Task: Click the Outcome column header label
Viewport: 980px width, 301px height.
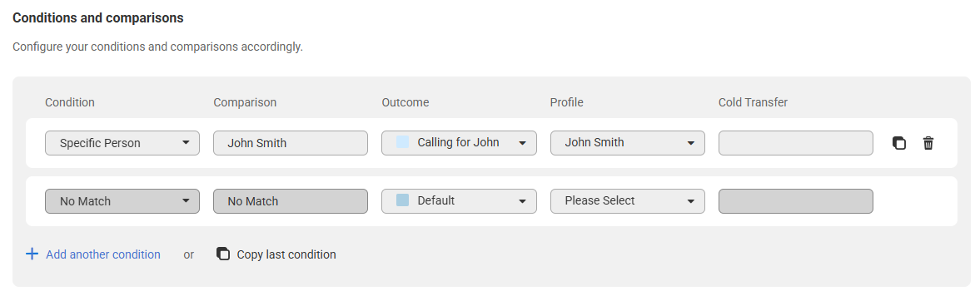Action: (405, 102)
